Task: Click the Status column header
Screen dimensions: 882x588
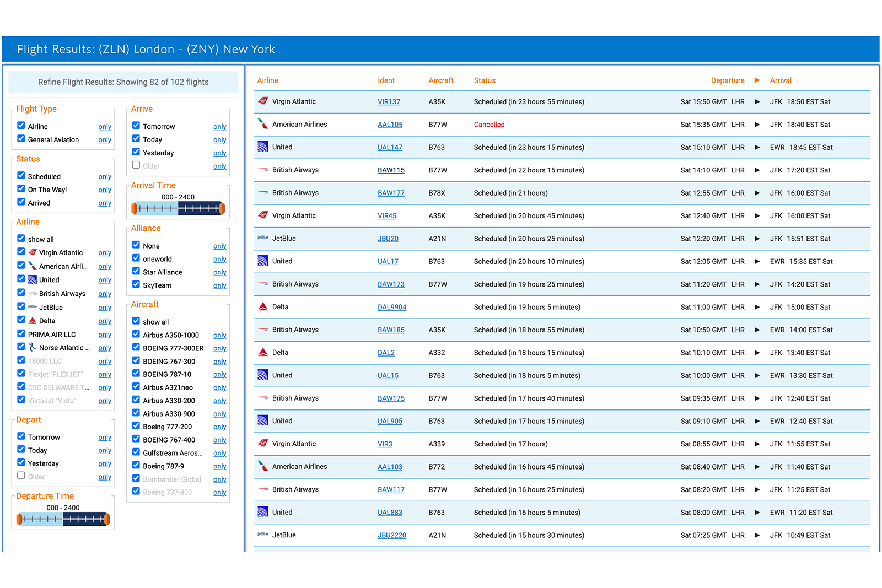Action: pos(485,80)
